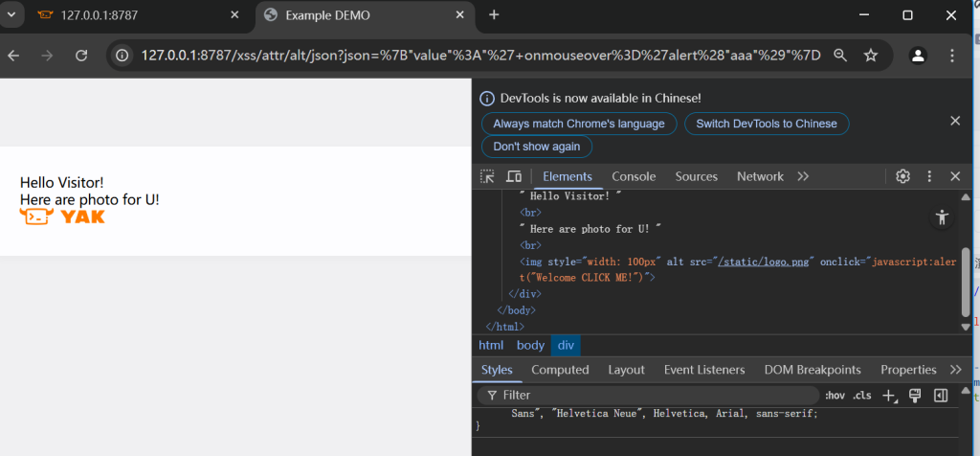Toggle the :hov element state panel
The image size is (980, 456).
point(835,395)
